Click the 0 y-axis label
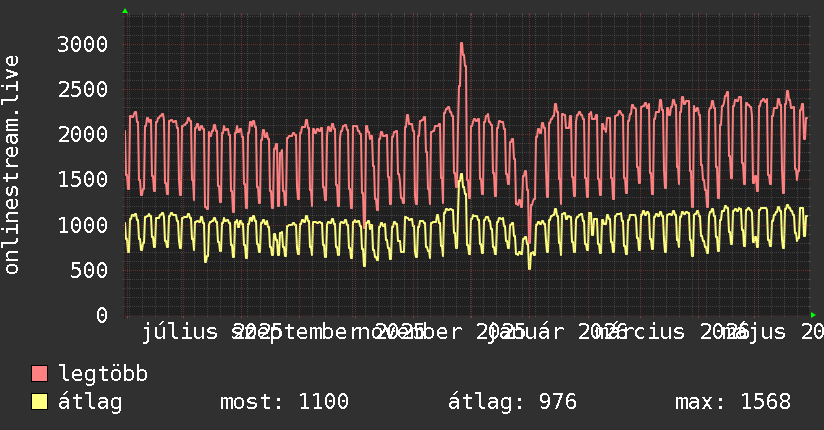Image resolution: width=824 pixels, height=430 pixels. [x=102, y=315]
